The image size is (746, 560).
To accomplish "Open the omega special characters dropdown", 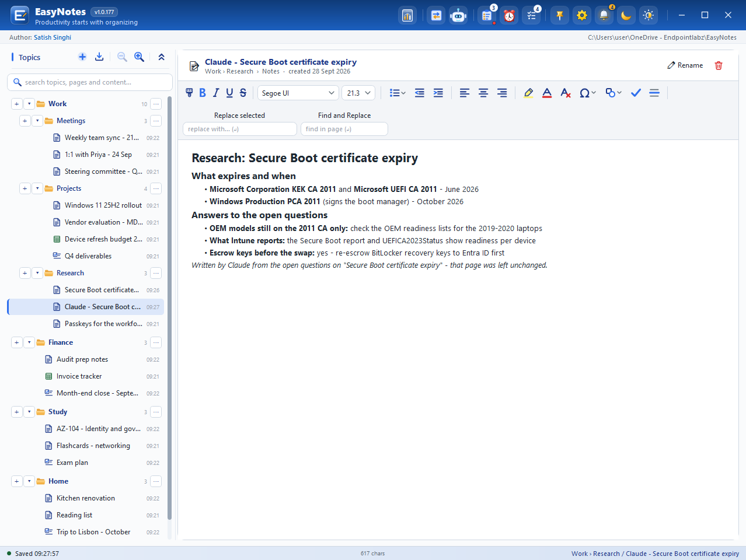I will [x=588, y=93].
